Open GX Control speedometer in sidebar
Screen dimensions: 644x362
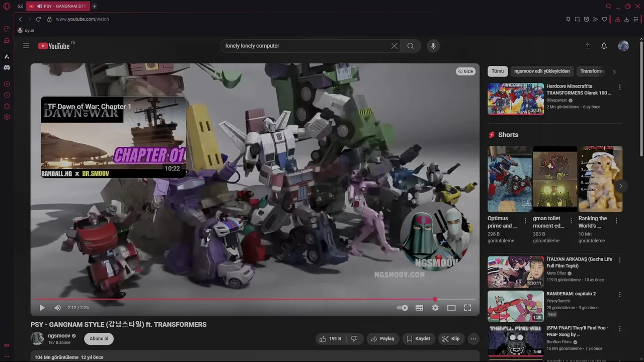click(x=7, y=29)
